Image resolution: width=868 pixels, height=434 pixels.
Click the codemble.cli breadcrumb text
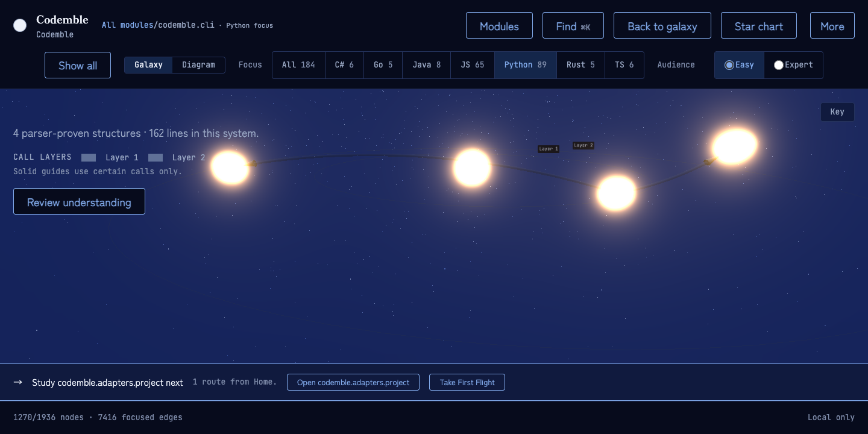[x=186, y=25]
